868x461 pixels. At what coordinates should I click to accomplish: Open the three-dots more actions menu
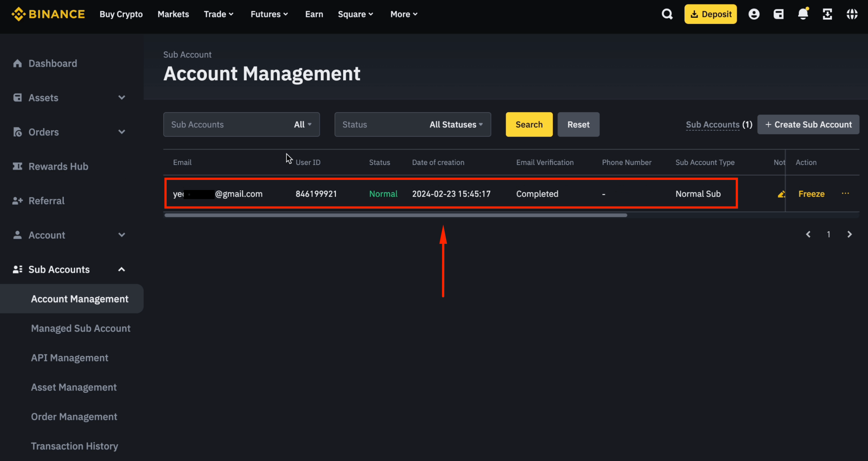(x=845, y=194)
